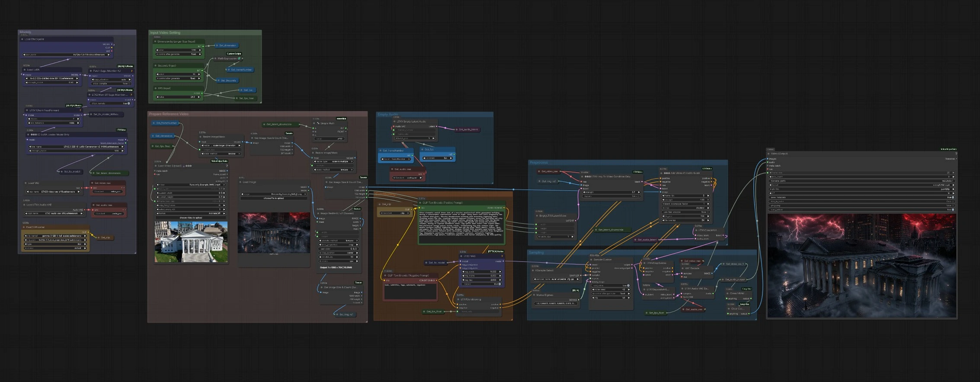The height and width of the screenshot is (382, 980).
Task: Select the 'Sampling' group title
Action: coord(537,253)
